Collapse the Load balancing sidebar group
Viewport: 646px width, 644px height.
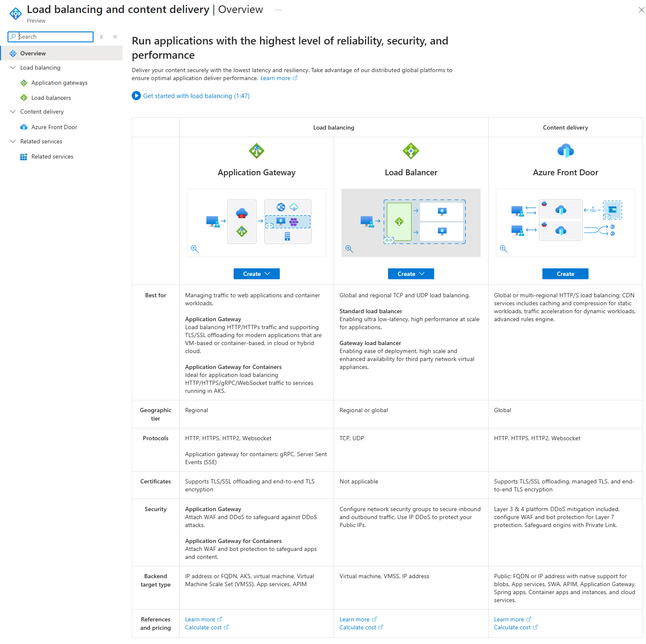pos(13,68)
